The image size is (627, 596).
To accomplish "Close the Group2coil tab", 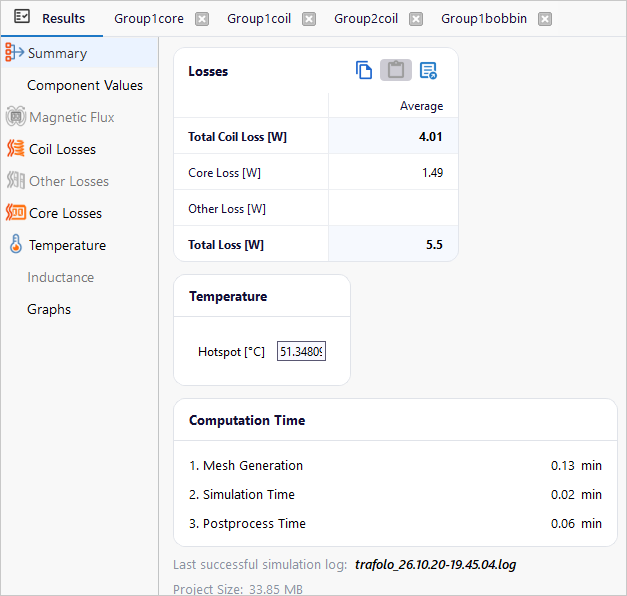I will point(416,19).
